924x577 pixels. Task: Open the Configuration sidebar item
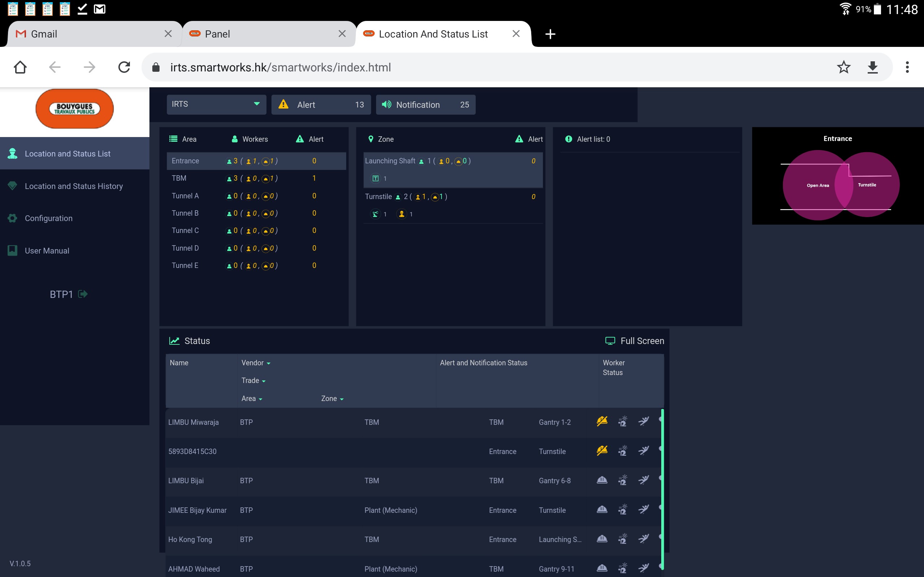click(48, 218)
